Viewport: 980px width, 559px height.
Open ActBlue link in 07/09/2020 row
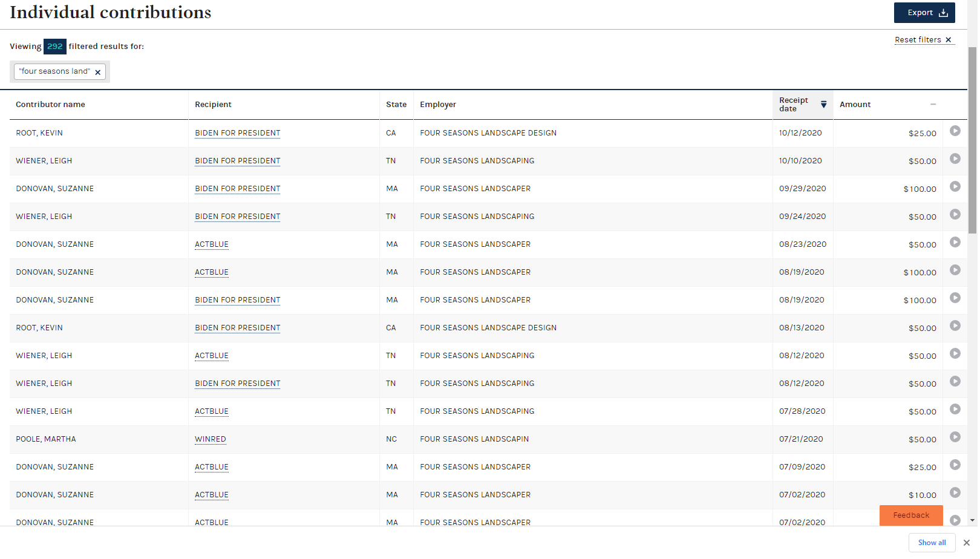click(x=212, y=467)
